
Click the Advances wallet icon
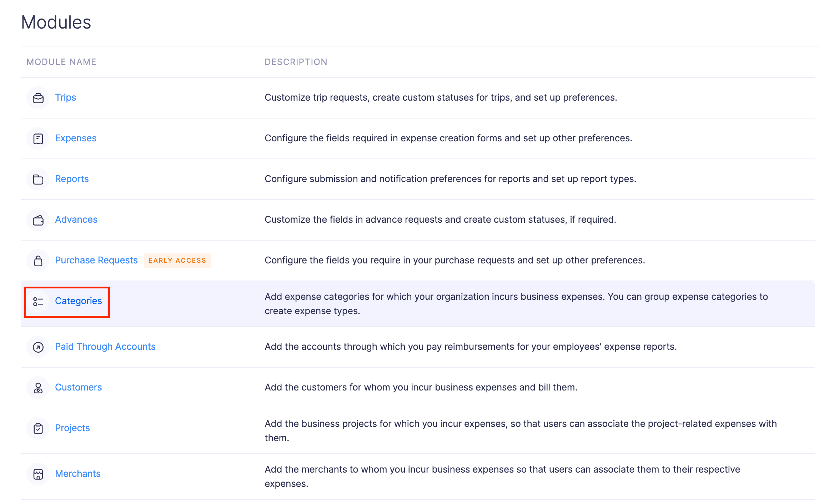[x=38, y=220]
